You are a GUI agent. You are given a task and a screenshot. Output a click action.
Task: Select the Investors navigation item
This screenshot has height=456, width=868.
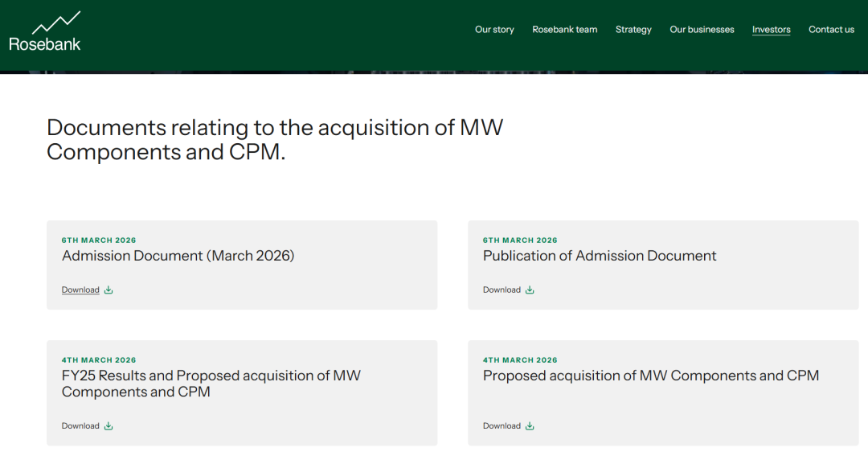[x=771, y=30]
